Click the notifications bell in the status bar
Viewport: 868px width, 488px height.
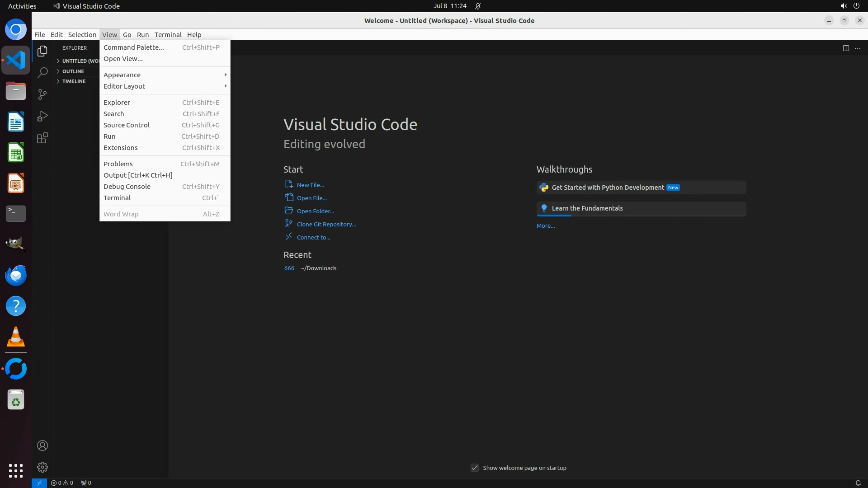click(x=858, y=483)
